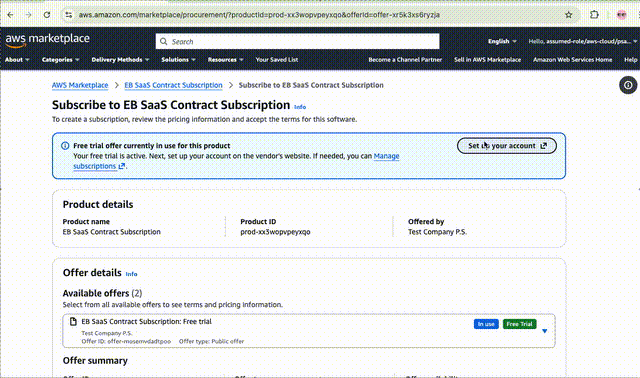This screenshot has width=640, height=378.
Task: Open the Help menu item
Action: pyautogui.click(x=631, y=60)
